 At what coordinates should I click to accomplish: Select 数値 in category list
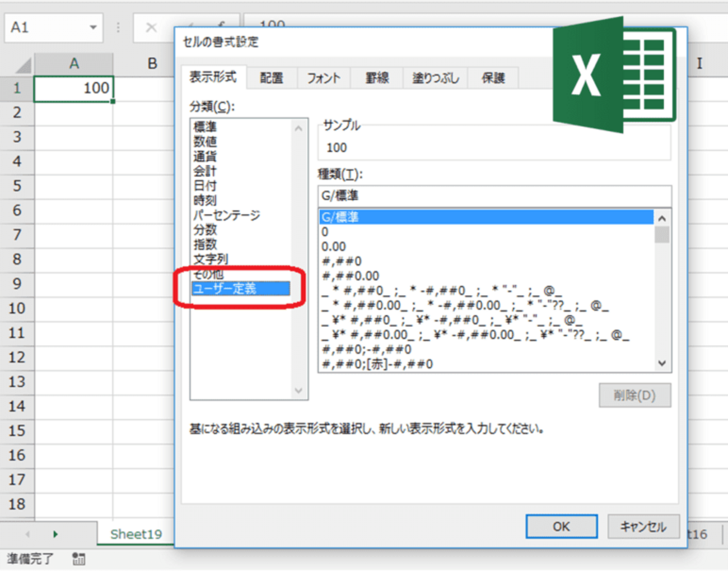coord(205,142)
